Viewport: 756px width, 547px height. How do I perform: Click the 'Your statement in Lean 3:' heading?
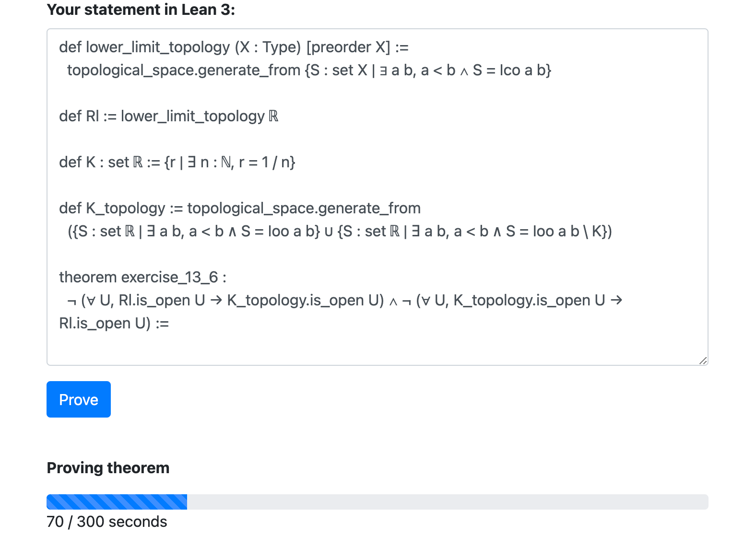(141, 10)
